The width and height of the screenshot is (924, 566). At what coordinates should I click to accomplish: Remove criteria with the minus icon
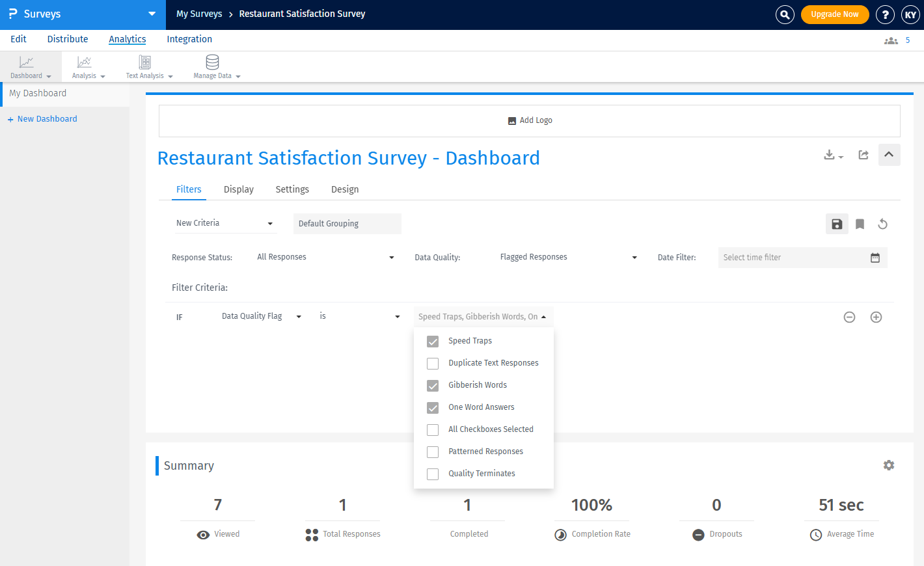tap(849, 317)
